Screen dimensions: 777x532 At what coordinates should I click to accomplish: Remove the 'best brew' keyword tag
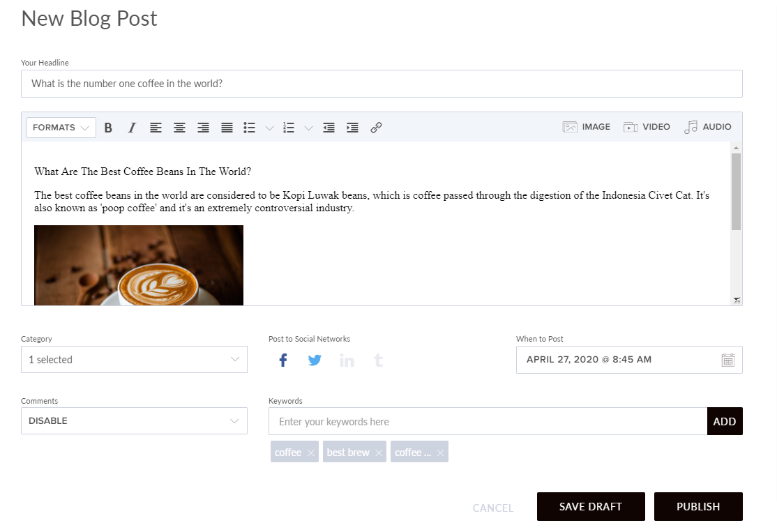[x=379, y=453]
